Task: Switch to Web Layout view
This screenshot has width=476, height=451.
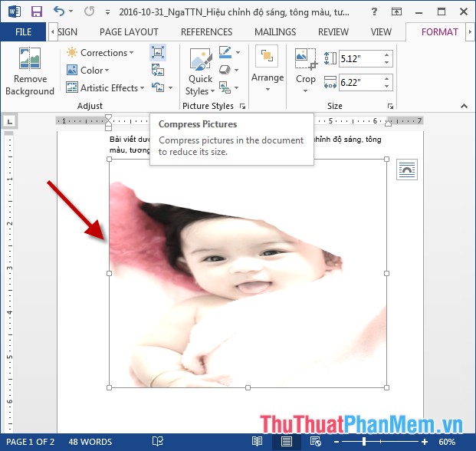Action: (315, 442)
